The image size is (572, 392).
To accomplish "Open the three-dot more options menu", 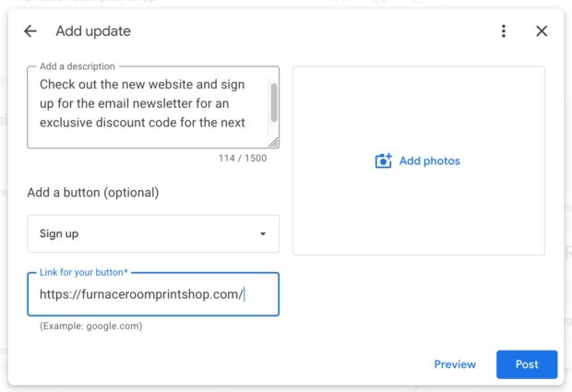I will click(504, 31).
